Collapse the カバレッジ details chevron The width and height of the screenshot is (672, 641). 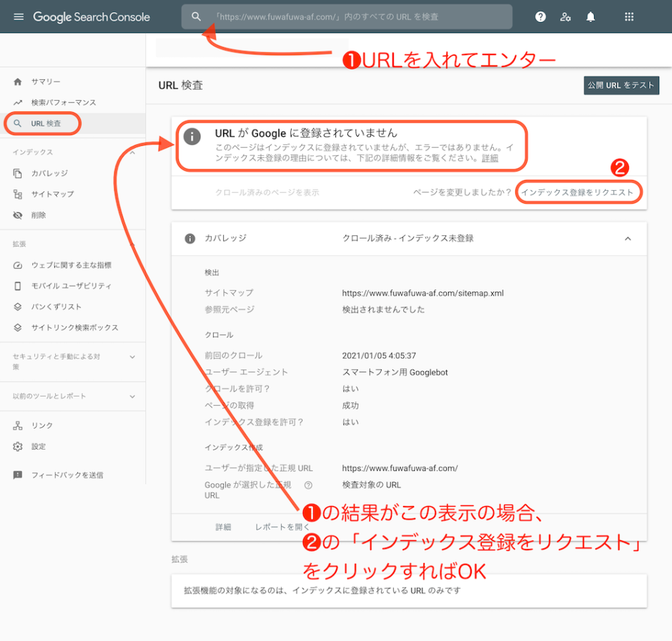tap(628, 239)
